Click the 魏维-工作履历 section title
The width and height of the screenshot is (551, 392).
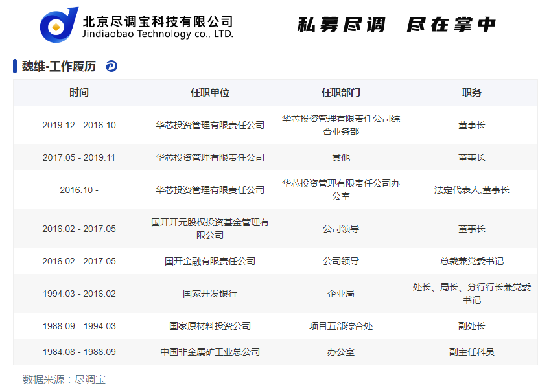tap(58, 66)
